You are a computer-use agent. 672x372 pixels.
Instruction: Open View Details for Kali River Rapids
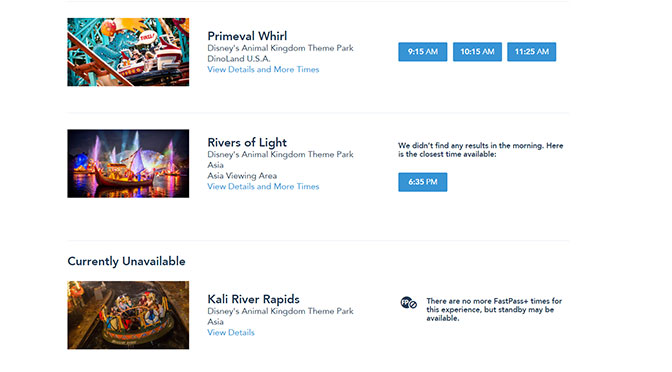click(231, 333)
